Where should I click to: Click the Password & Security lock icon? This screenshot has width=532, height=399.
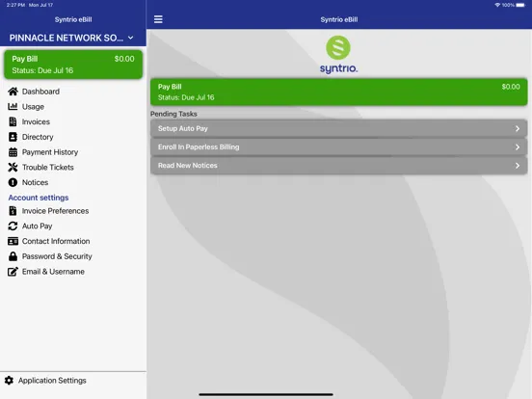tap(13, 256)
